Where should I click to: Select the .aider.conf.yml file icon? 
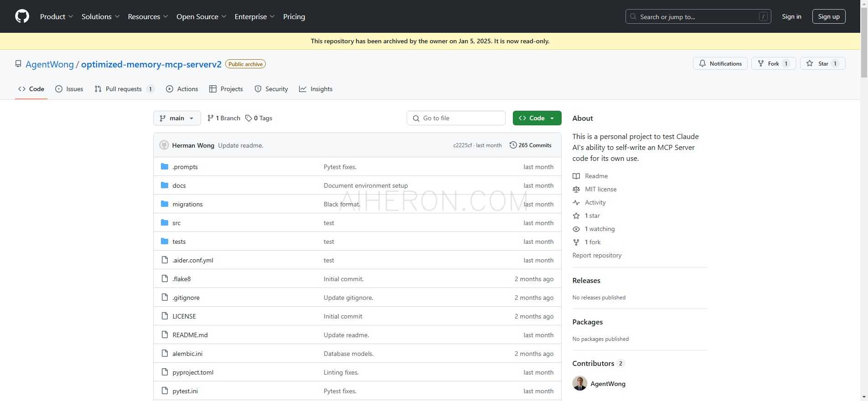tap(165, 260)
